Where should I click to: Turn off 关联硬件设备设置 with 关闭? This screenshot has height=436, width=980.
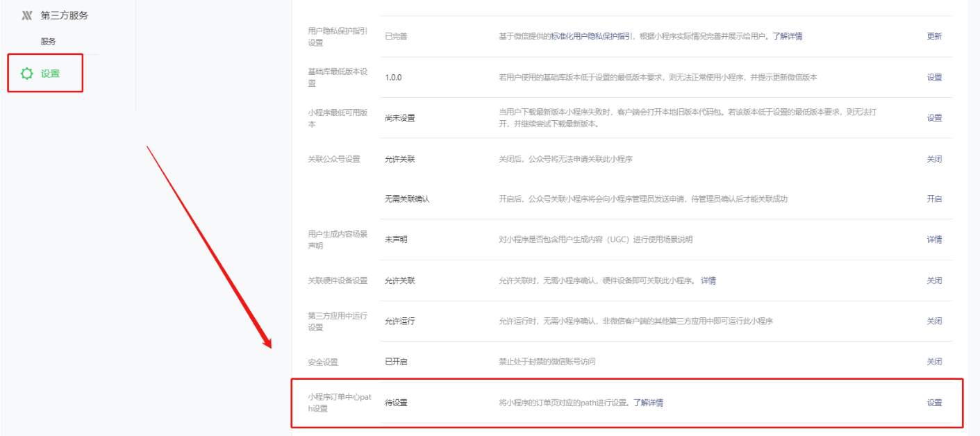point(934,280)
